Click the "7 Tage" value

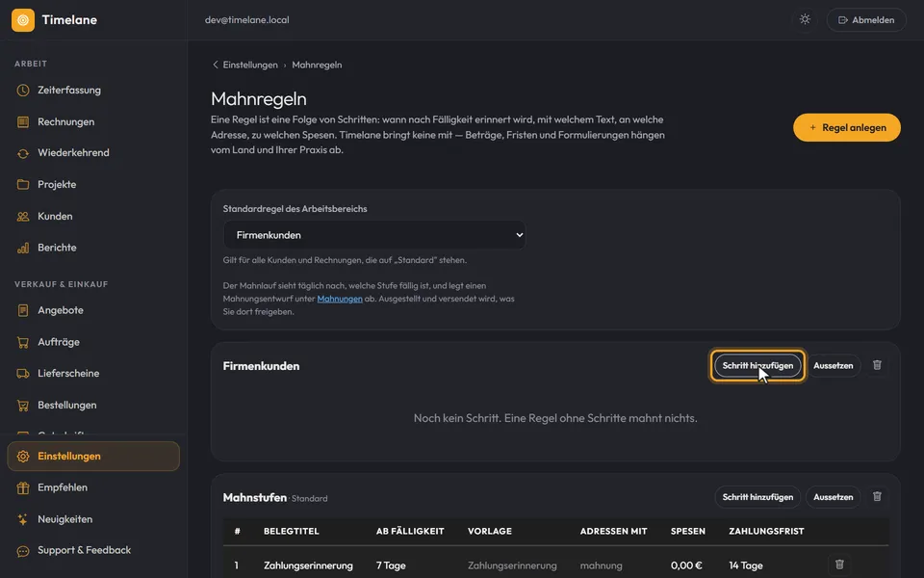391,565
